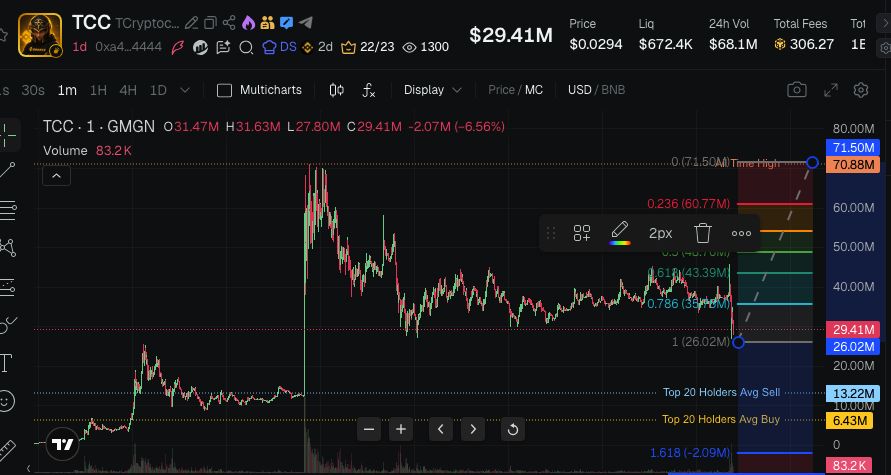Expand the timeframe list chevron
This screenshot has width=891, height=475.
click(x=185, y=90)
